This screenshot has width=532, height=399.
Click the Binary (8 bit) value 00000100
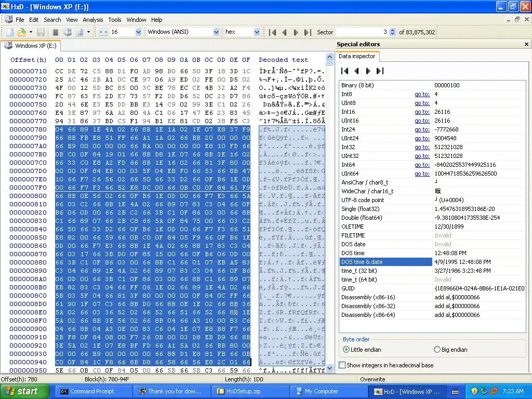[x=447, y=86]
